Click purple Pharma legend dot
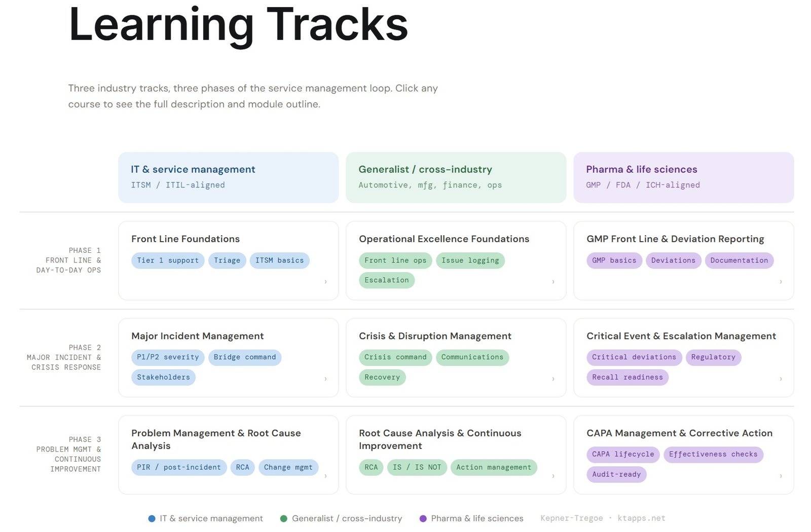811x532 pixels. tap(423, 518)
